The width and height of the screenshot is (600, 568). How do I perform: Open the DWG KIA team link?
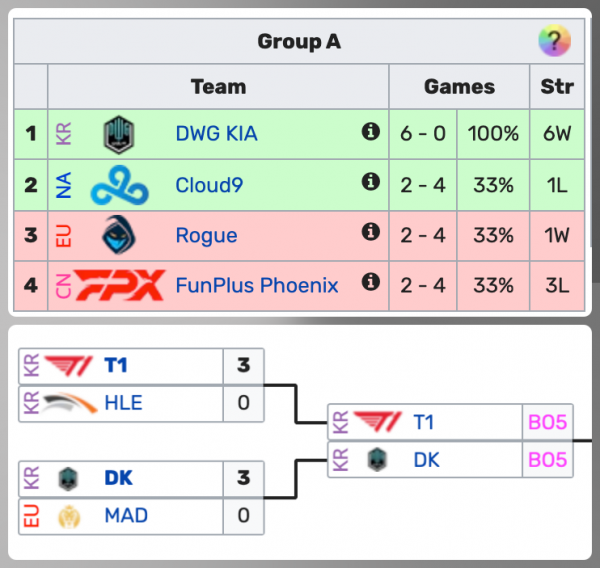(216, 134)
